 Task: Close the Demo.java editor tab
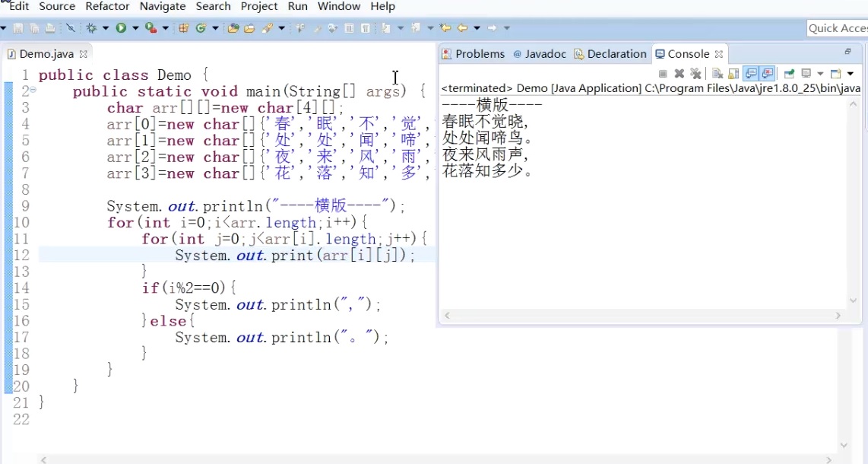click(x=84, y=54)
